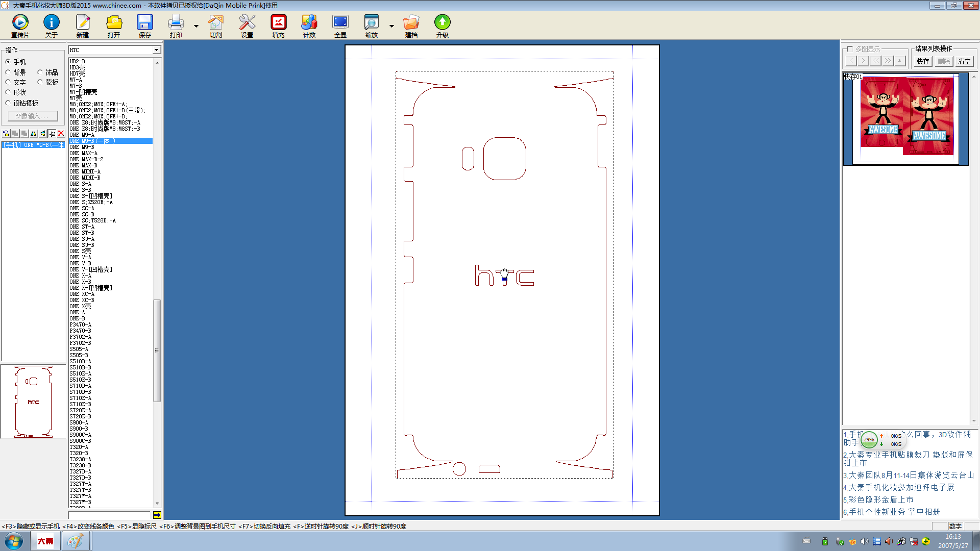
Task: Click the 删除 delete button
Action: (x=944, y=61)
